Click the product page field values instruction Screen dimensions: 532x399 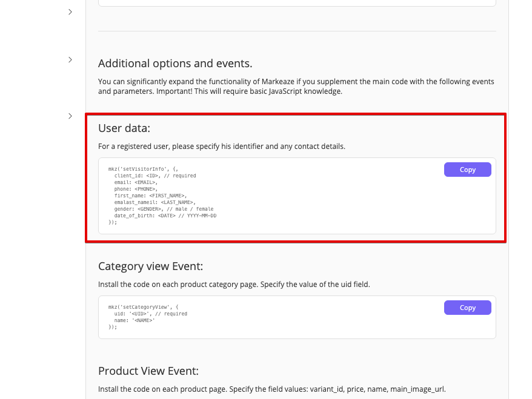272,389
